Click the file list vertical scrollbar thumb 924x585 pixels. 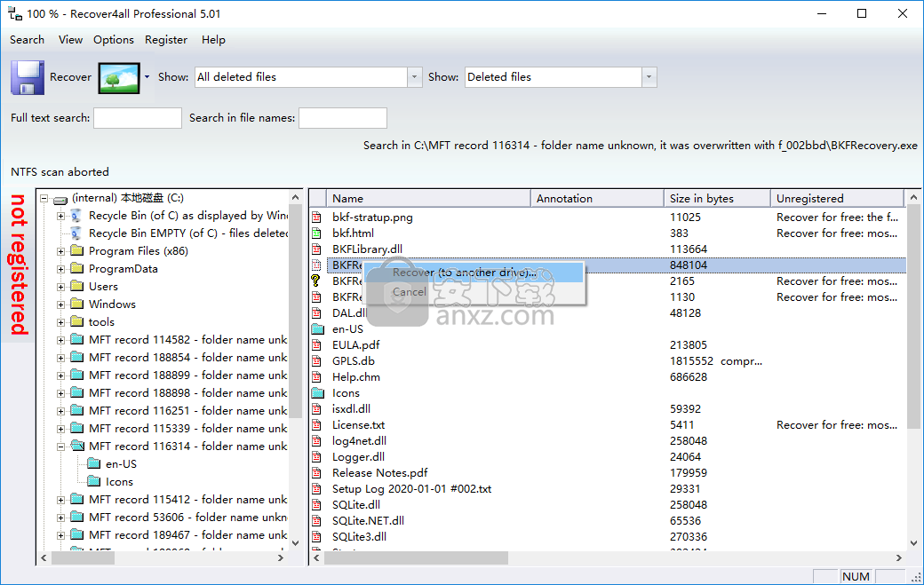(x=913, y=317)
